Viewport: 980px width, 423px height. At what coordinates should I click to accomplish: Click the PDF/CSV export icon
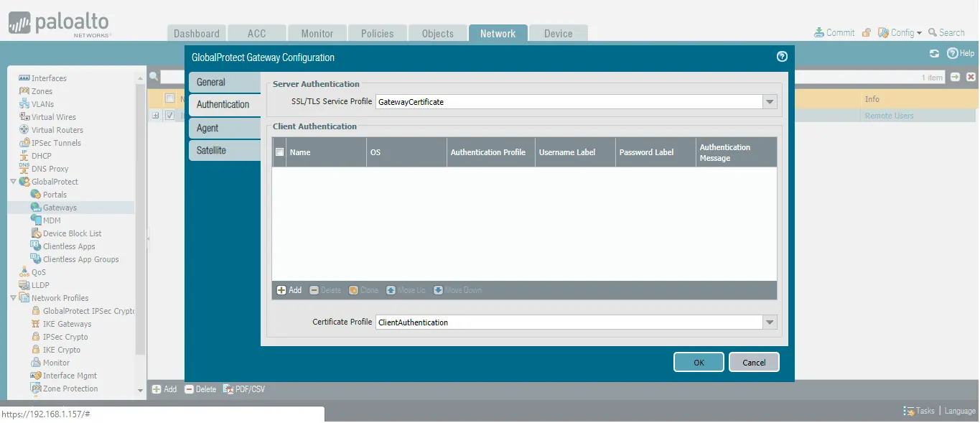(228, 389)
